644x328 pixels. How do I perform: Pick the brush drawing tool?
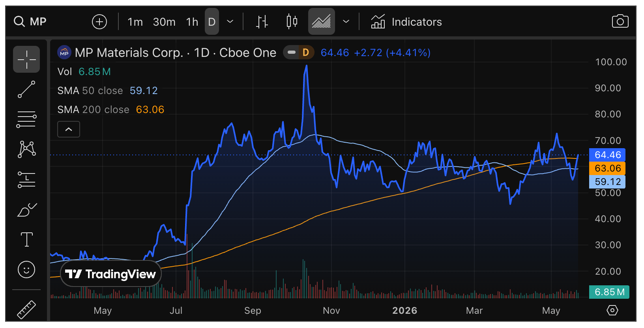[26, 209]
